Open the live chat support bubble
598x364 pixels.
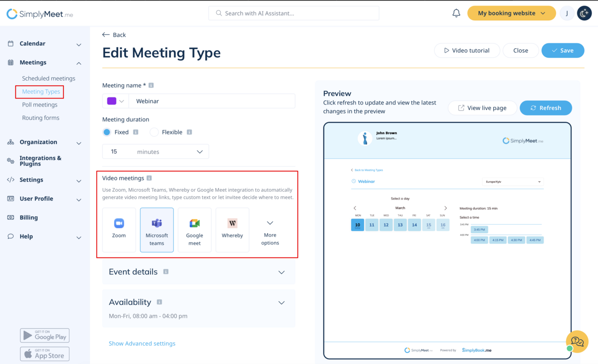pos(577,342)
